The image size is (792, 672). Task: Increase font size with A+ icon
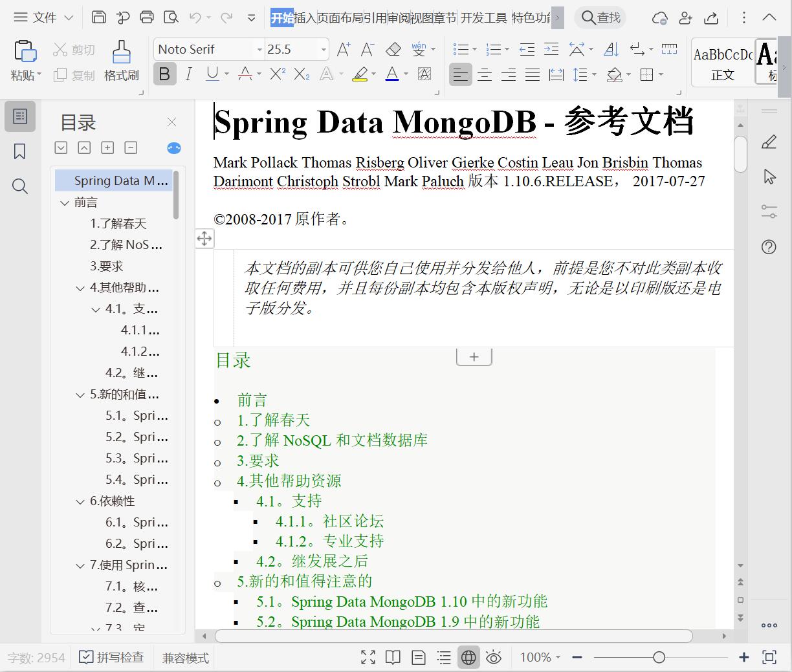(x=344, y=49)
